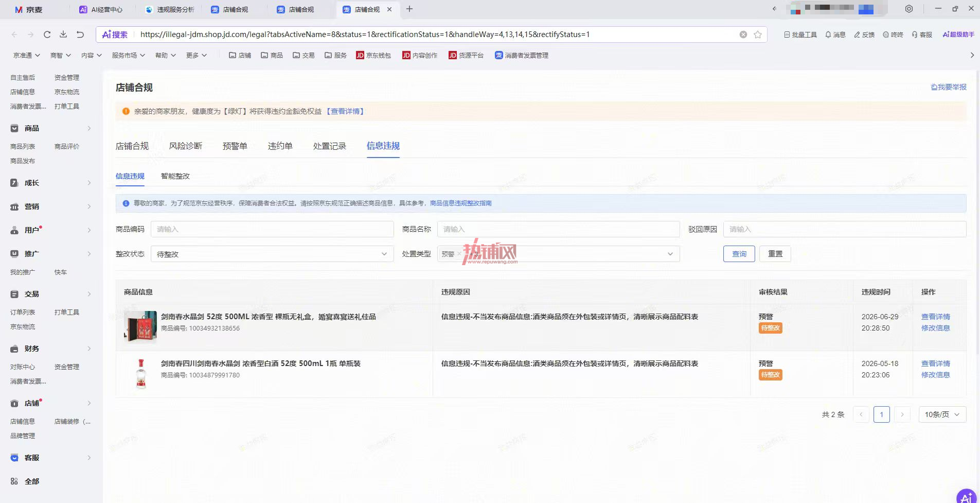Viewport: 980px width, 503px height.
Task: Open a new tab with the plus icon
Action: [x=409, y=9]
